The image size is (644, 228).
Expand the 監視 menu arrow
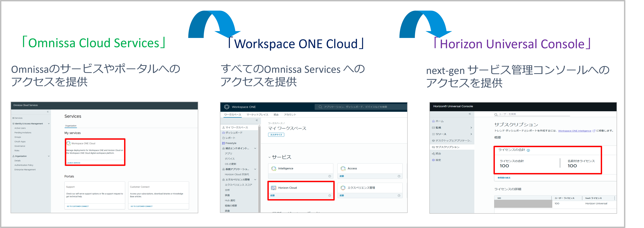(471, 128)
